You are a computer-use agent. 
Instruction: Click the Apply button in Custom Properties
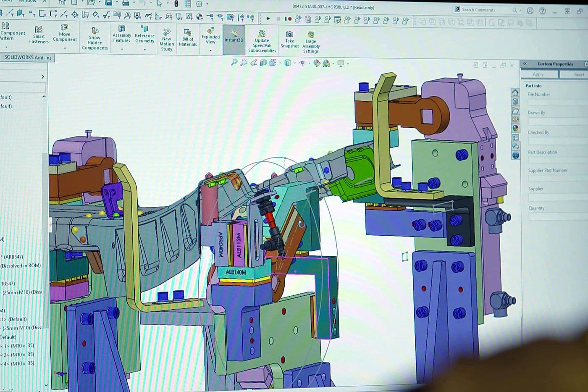(538, 74)
